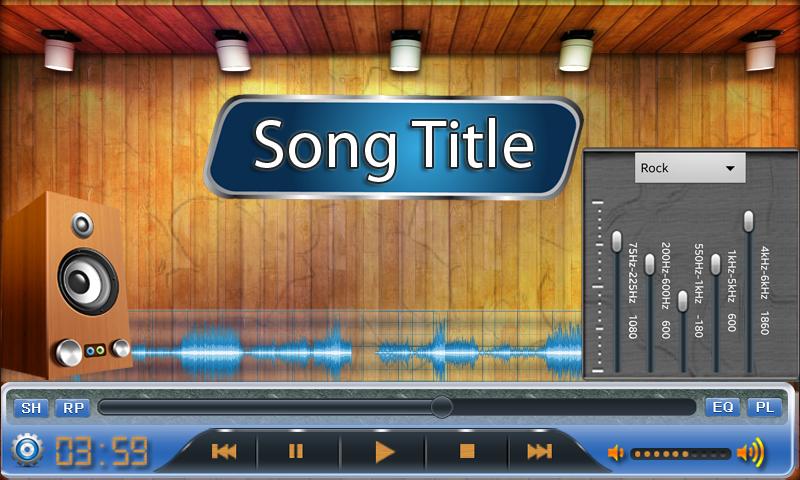
Task: Click the previous track button
Action: pyautogui.click(x=224, y=452)
